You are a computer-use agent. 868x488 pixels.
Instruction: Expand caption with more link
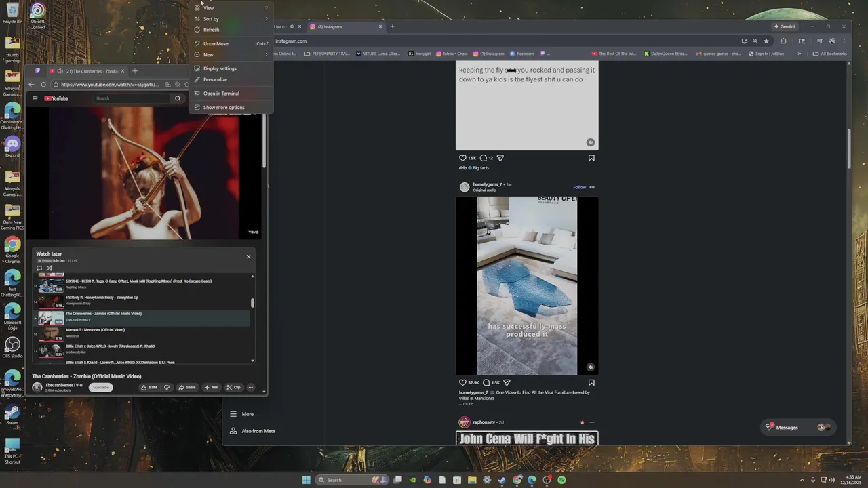pos(467,403)
